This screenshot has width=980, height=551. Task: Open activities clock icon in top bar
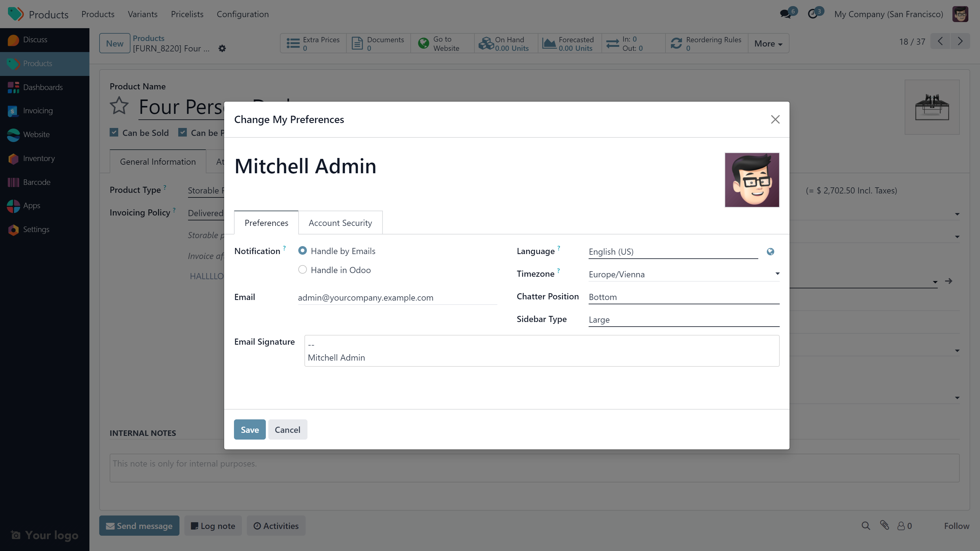coord(812,14)
